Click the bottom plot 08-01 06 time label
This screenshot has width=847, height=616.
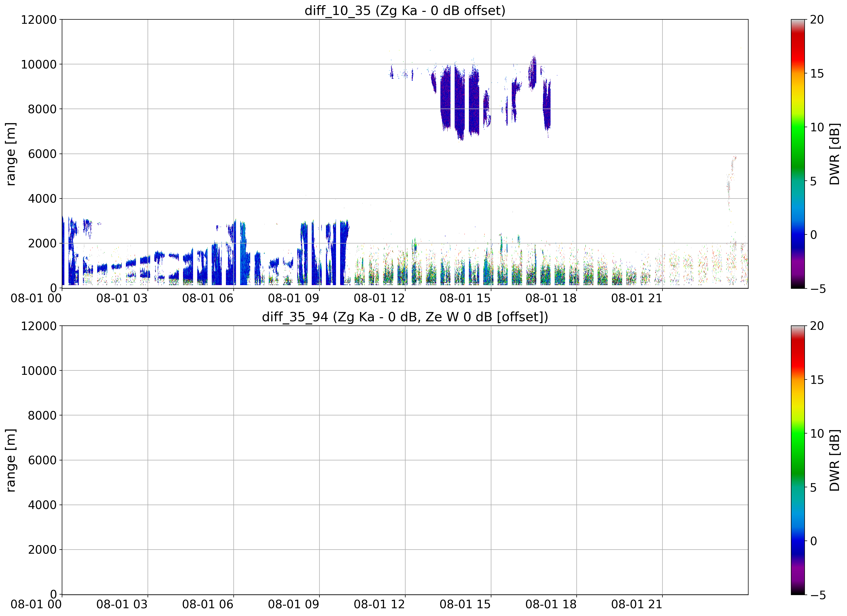tap(208, 604)
